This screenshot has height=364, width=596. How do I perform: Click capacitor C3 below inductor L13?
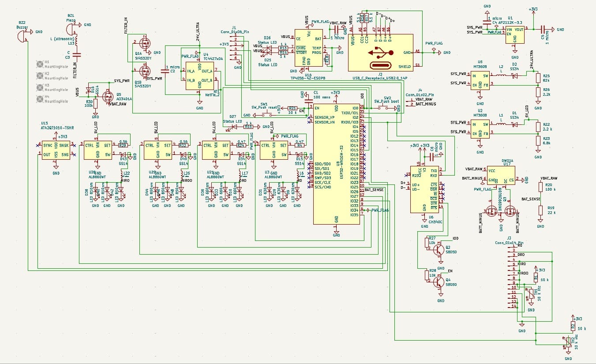click(77, 55)
